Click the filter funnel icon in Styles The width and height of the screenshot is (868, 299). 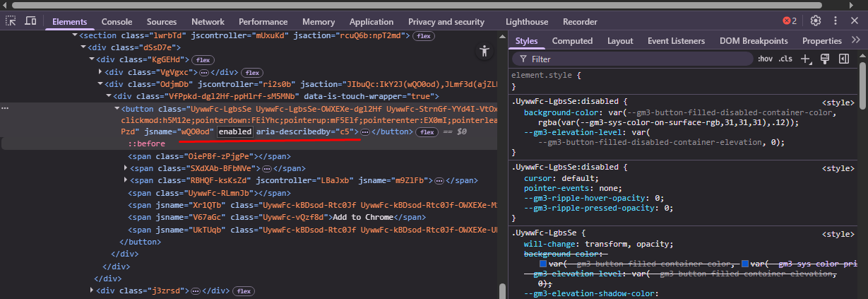[523, 59]
